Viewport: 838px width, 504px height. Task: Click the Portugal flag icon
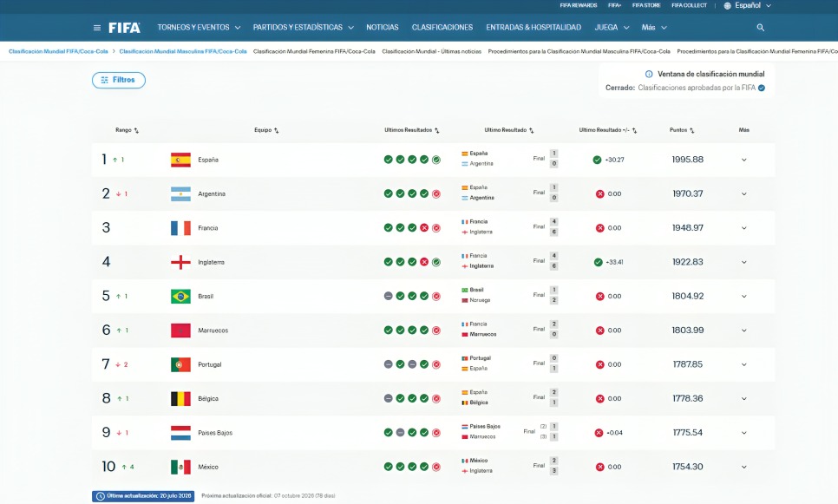click(x=180, y=364)
